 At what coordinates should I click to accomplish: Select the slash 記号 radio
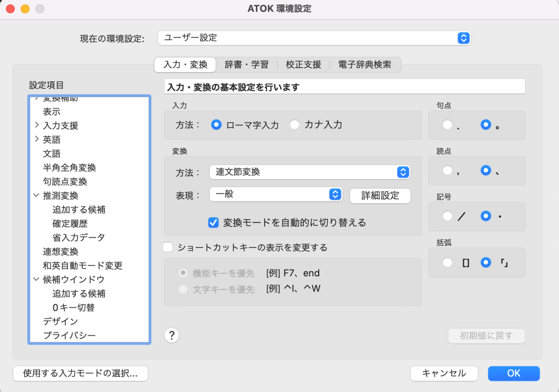pyautogui.click(x=448, y=216)
